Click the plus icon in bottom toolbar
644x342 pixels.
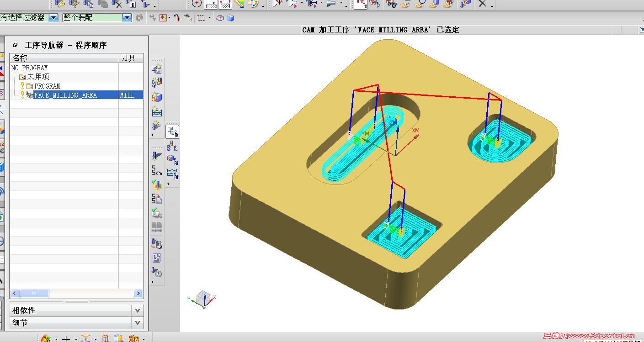coord(66,339)
